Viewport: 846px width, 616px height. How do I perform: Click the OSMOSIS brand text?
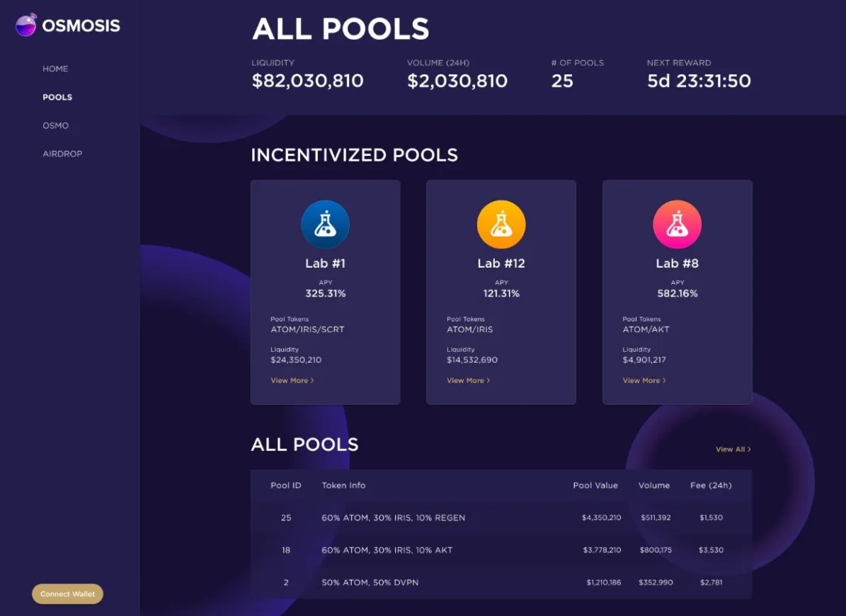[x=81, y=26]
